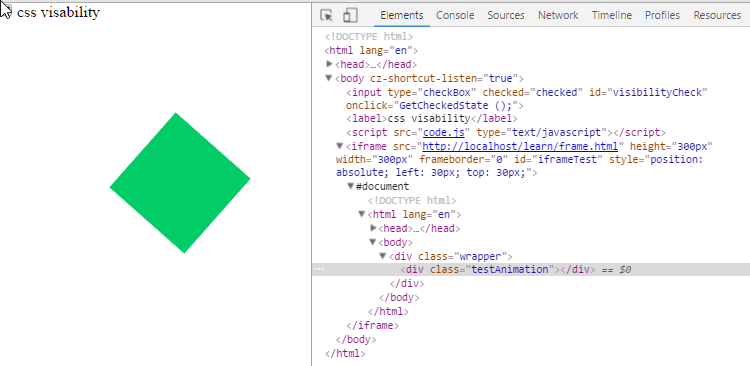The height and width of the screenshot is (366, 750).
Task: Select the closing iframe tag
Action: point(373,325)
